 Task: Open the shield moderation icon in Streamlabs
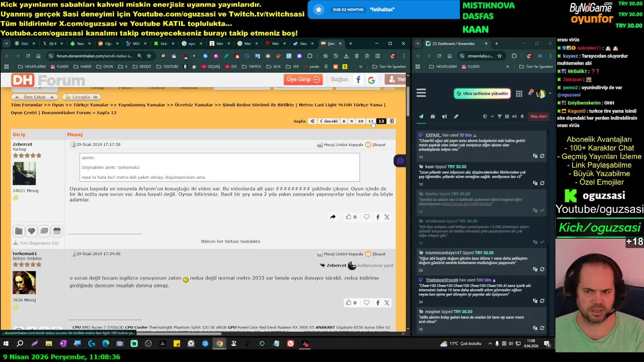click(485, 117)
